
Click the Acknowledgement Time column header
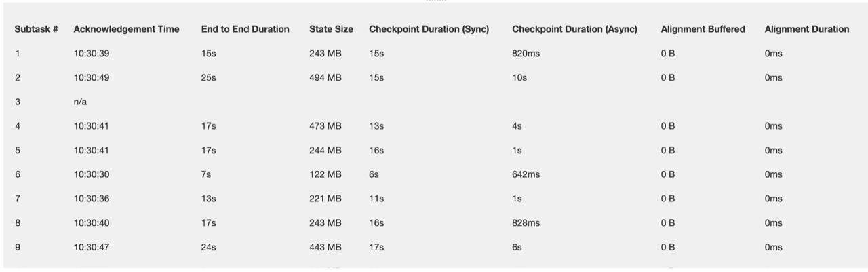coord(126,29)
